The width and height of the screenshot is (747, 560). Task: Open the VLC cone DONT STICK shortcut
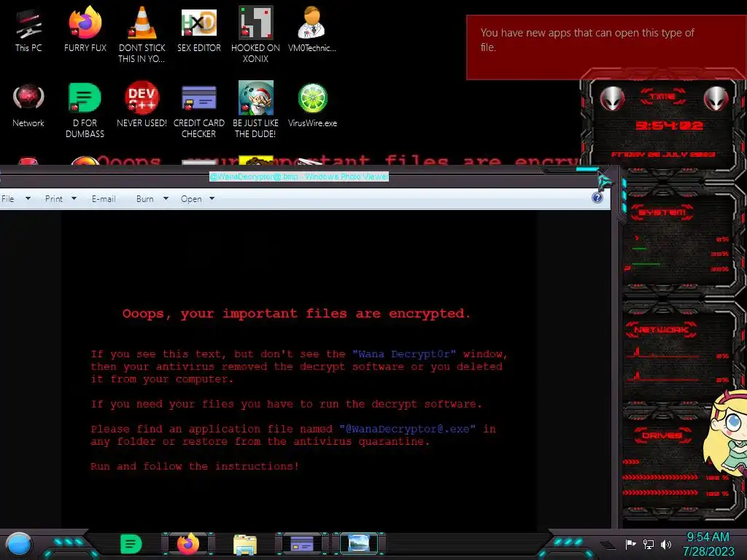pos(142,34)
